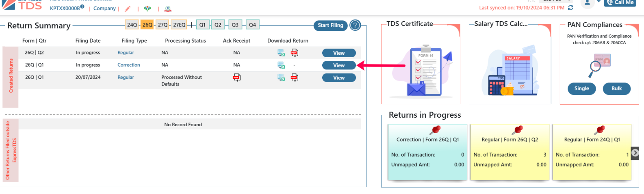Filter by the Q4 quarter tab
The width and height of the screenshot is (644, 194).
(x=252, y=25)
